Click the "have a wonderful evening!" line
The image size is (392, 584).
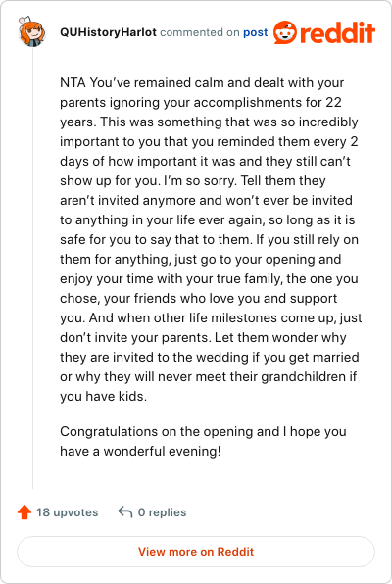pos(140,451)
